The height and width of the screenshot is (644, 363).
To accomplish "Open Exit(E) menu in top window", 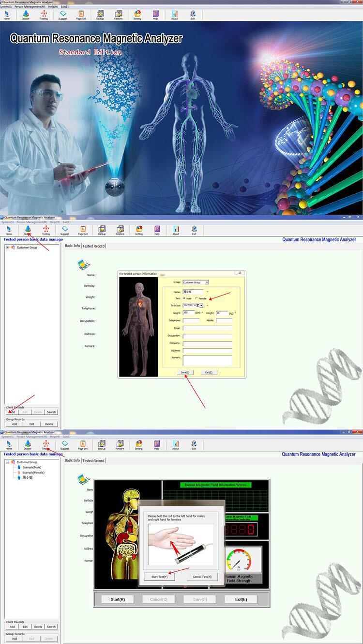I will coord(65,6).
